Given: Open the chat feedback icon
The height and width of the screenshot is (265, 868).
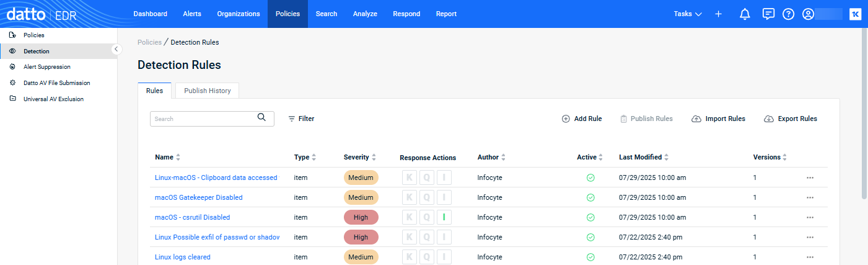Looking at the screenshot, I should pos(768,14).
